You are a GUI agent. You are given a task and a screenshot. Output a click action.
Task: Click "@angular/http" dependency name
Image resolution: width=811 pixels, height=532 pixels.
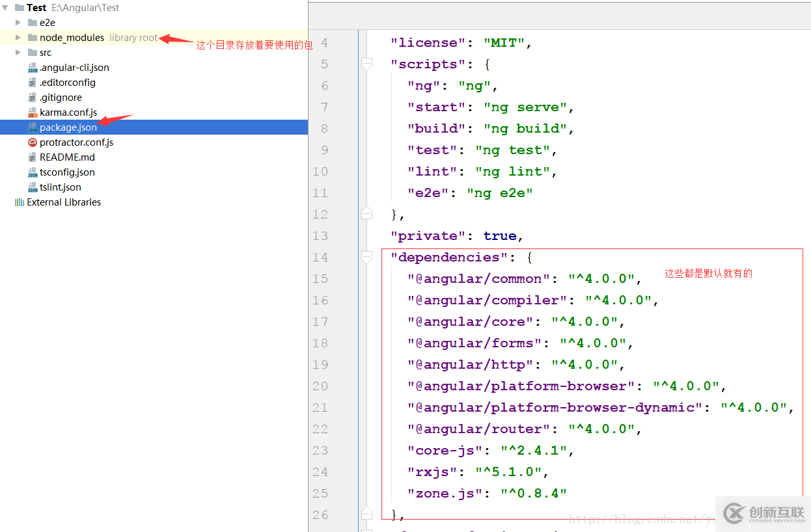[471, 365]
